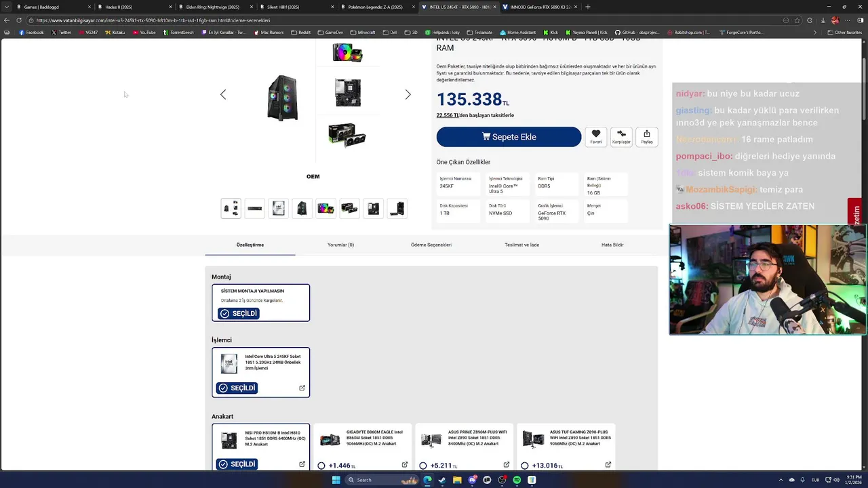Open external link icon on Intel Core Ultra 5 card
Viewport: 868px width, 488px height.
(302, 388)
